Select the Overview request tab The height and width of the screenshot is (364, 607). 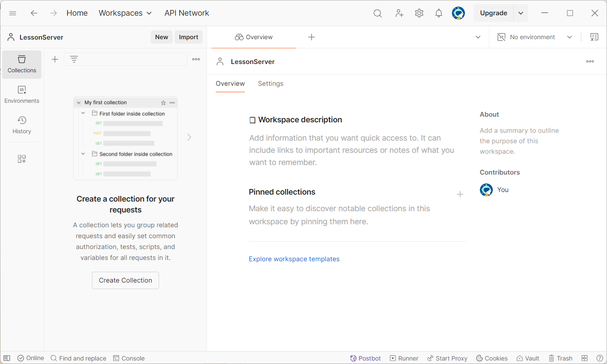coord(254,37)
